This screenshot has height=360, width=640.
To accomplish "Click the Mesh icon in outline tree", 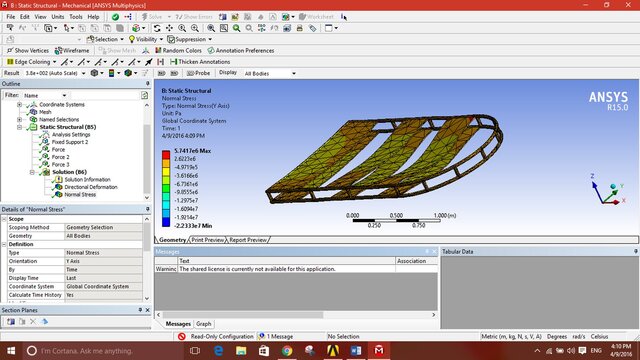I will pos(33,112).
